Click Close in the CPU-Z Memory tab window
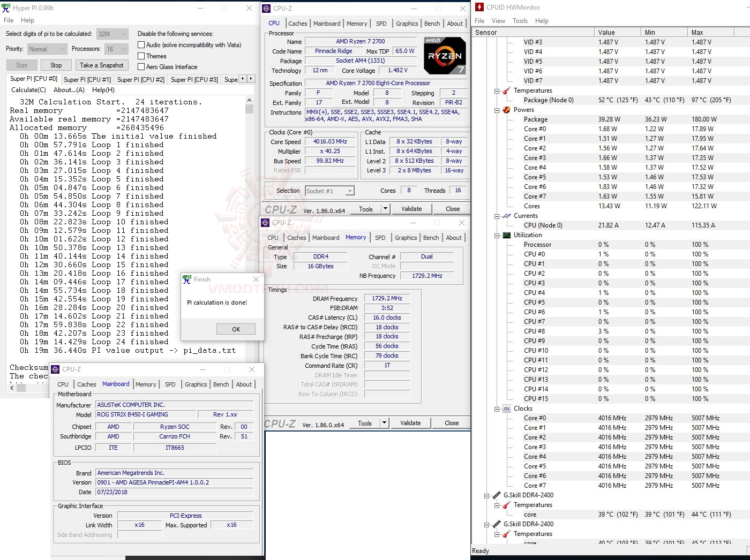The image size is (750, 560). [x=452, y=423]
